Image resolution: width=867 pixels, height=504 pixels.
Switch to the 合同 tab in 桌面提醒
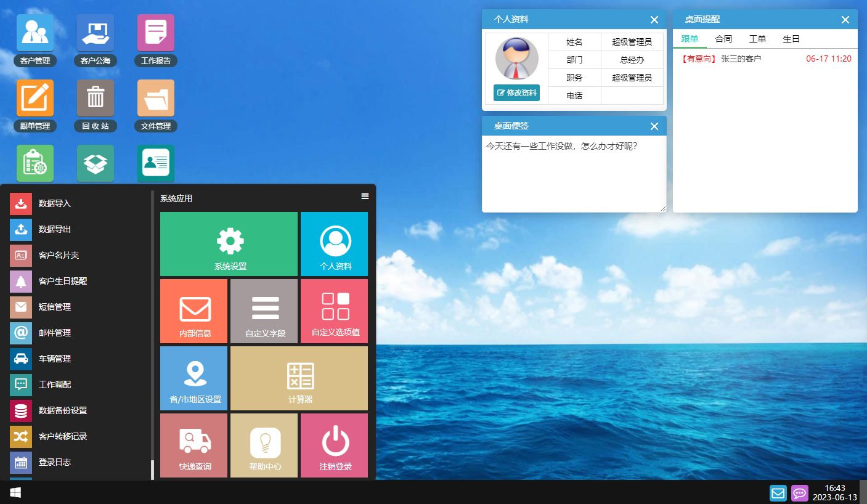point(723,38)
